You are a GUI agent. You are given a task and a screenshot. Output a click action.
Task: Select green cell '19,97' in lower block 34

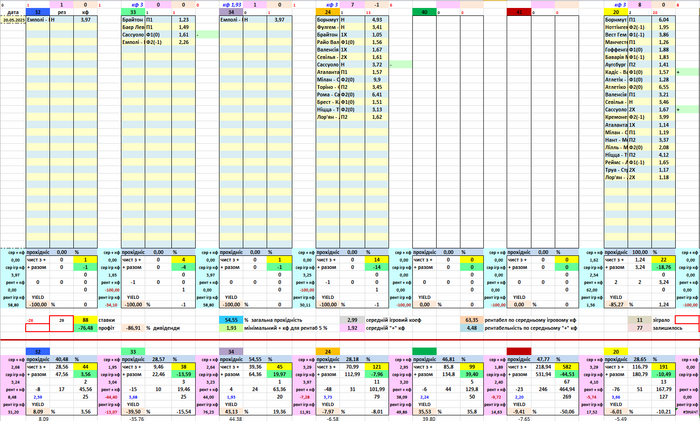279,374
